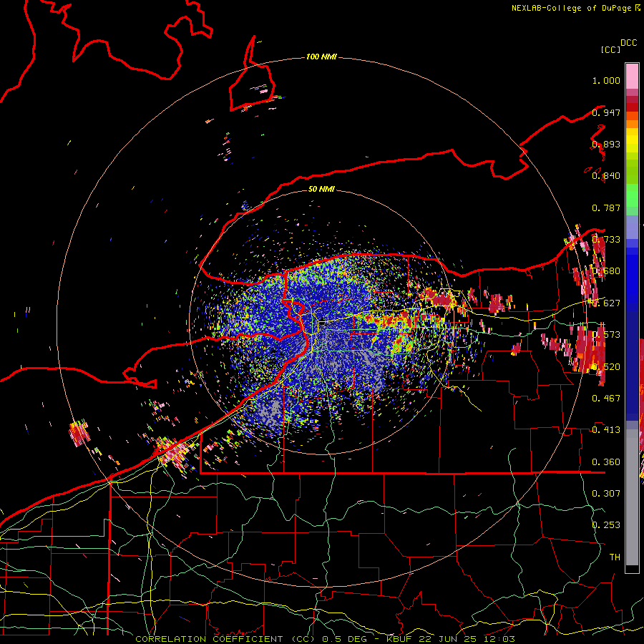The width and height of the screenshot is (644, 644).
Task: Click the 0.787 scale value
Action: (606, 208)
